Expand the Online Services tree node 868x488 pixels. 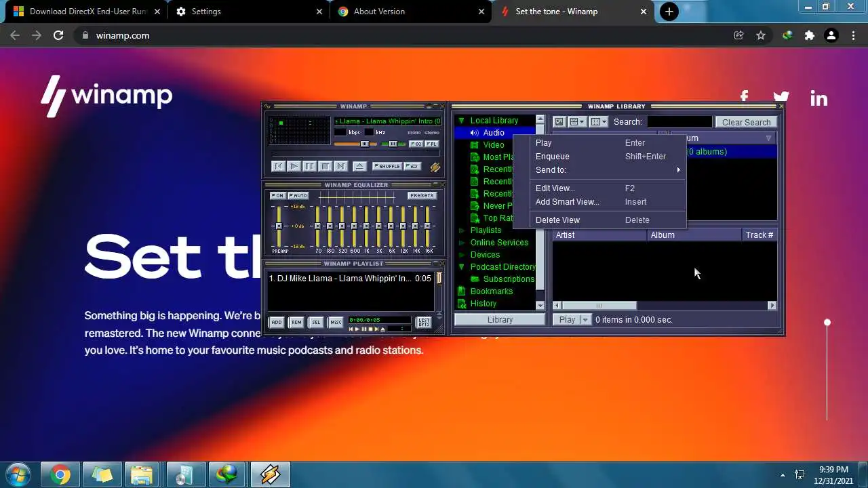461,243
